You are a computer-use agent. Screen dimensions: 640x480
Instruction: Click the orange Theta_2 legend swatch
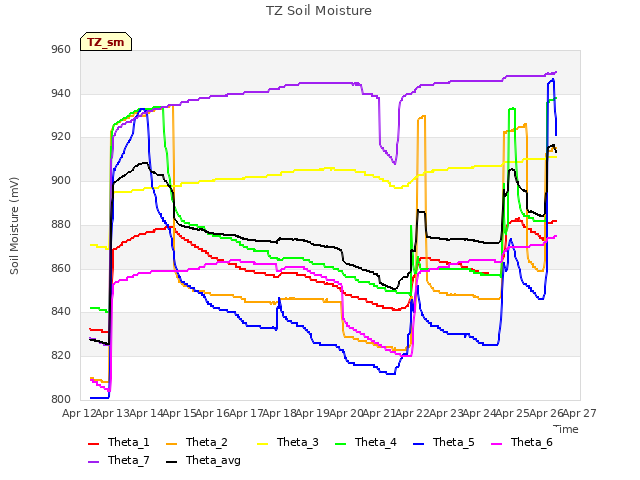tap(171, 443)
